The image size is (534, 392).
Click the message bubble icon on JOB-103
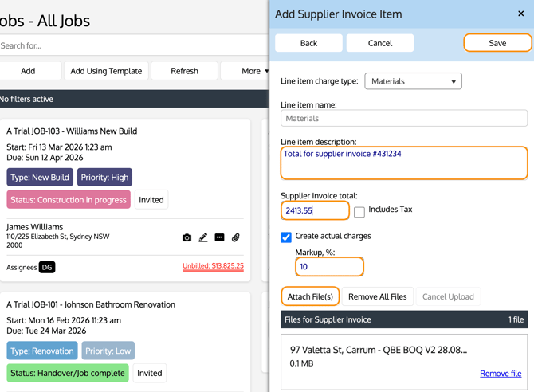(219, 237)
